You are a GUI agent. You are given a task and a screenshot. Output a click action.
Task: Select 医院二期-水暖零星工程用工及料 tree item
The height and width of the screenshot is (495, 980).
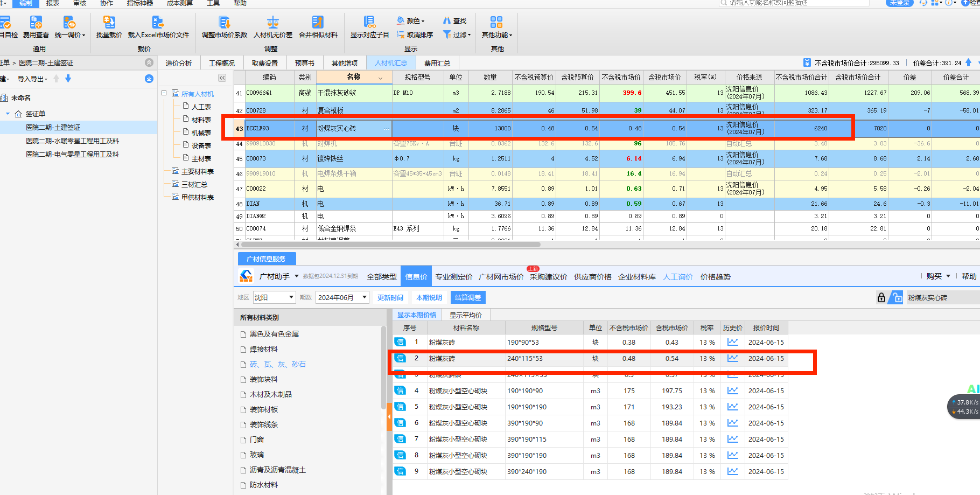point(73,141)
